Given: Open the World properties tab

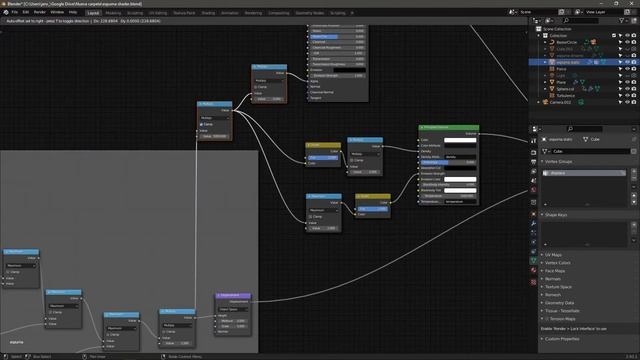Looking at the screenshot, I should (x=533, y=190).
